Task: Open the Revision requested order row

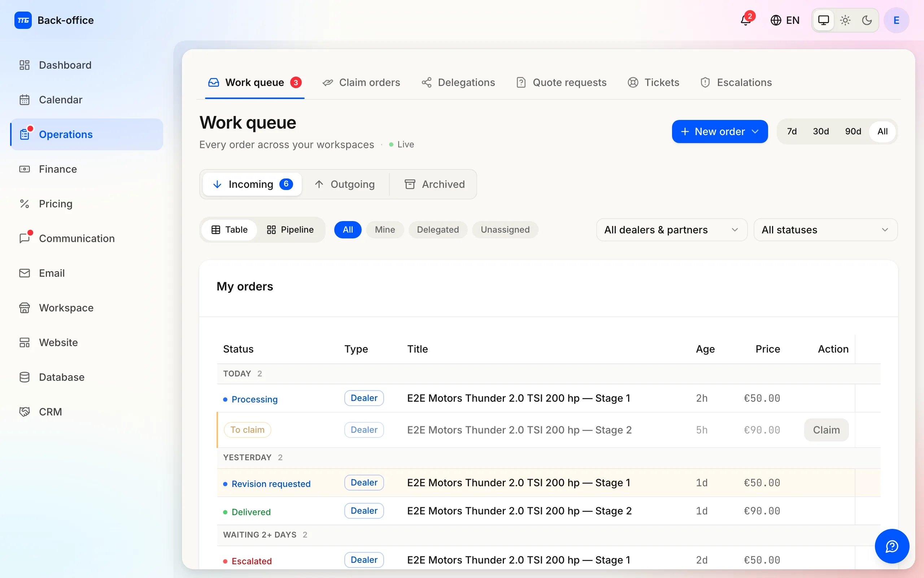Action: click(x=549, y=483)
